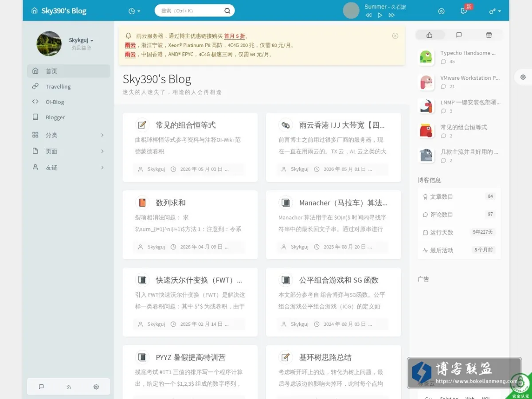Open VMware Workstation popular post
This screenshot has width=532, height=399.
tap(470, 78)
